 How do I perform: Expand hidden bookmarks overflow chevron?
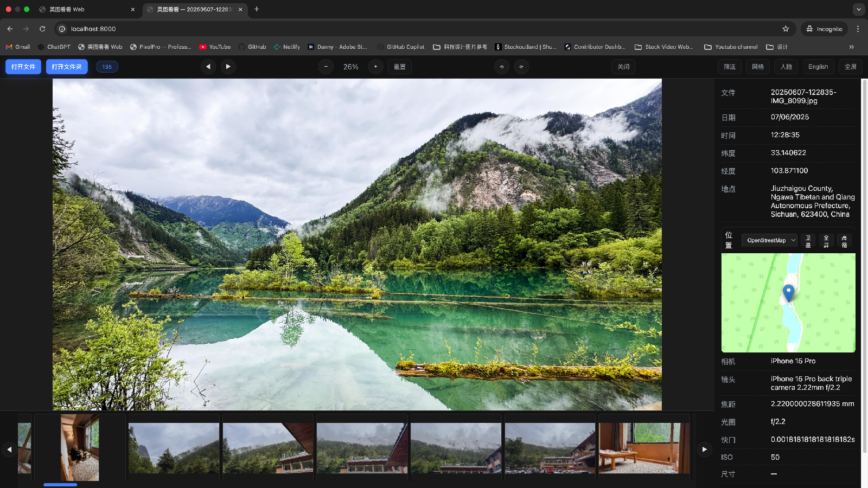click(x=852, y=47)
